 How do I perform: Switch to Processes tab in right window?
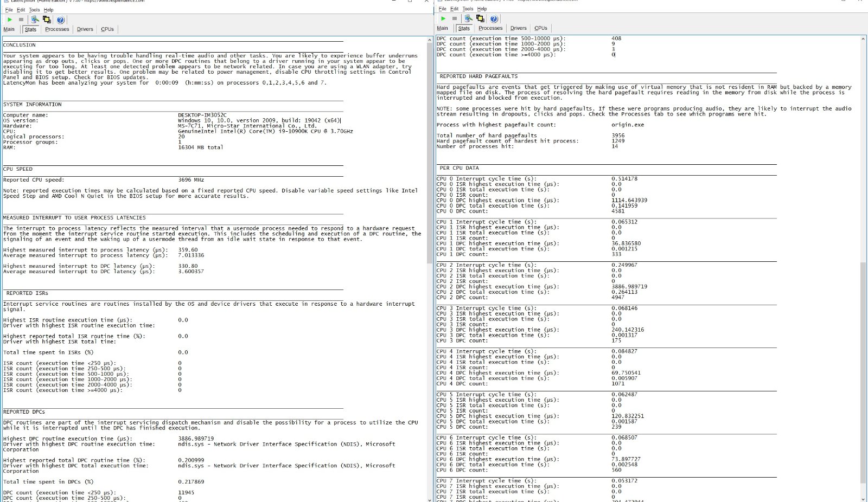coord(490,28)
